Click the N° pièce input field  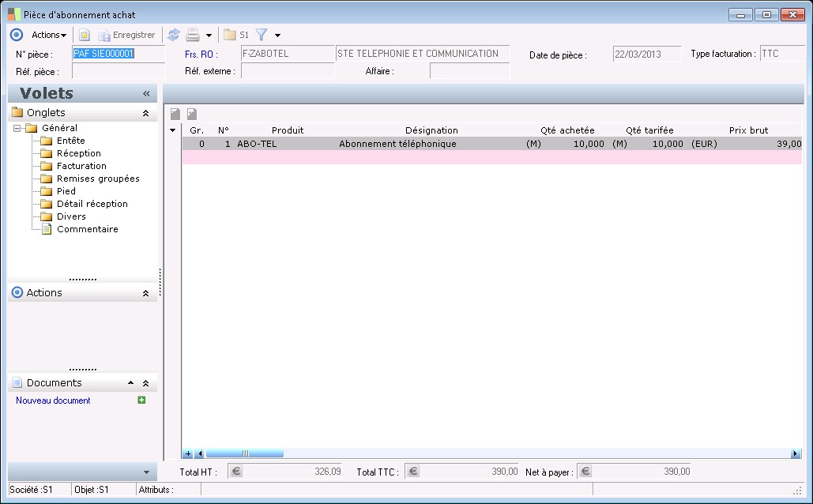[x=119, y=54]
